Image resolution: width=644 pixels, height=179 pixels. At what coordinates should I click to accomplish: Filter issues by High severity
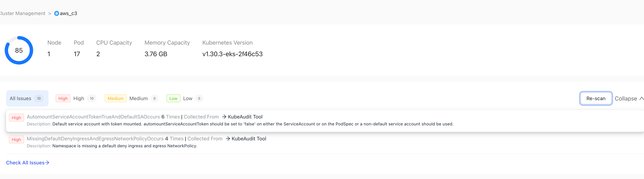pyautogui.click(x=76, y=98)
